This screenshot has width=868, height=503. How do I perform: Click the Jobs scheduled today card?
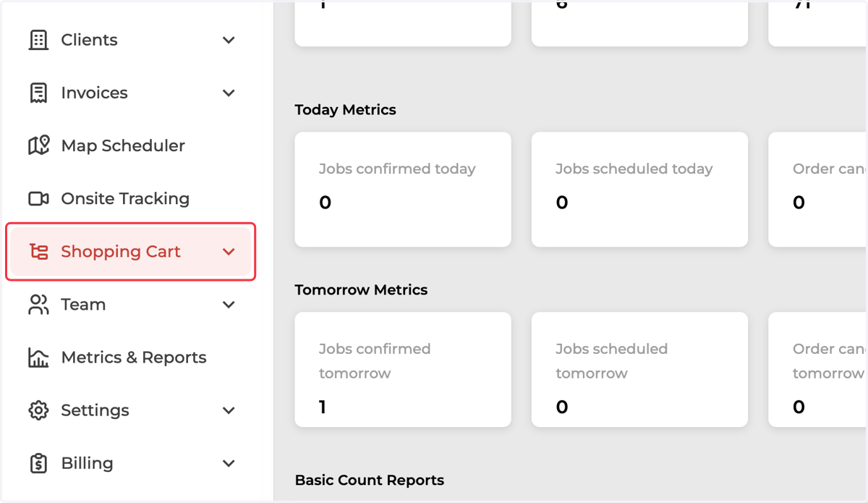click(639, 190)
